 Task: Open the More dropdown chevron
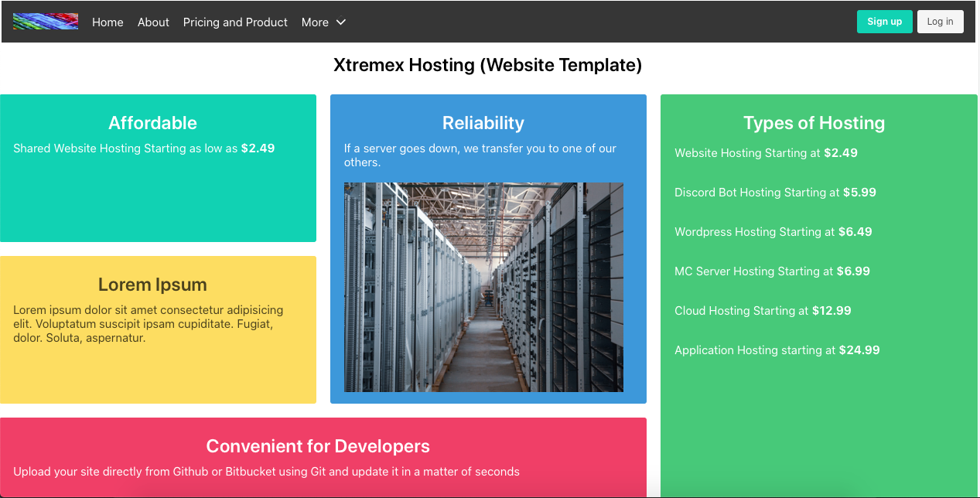coord(340,23)
